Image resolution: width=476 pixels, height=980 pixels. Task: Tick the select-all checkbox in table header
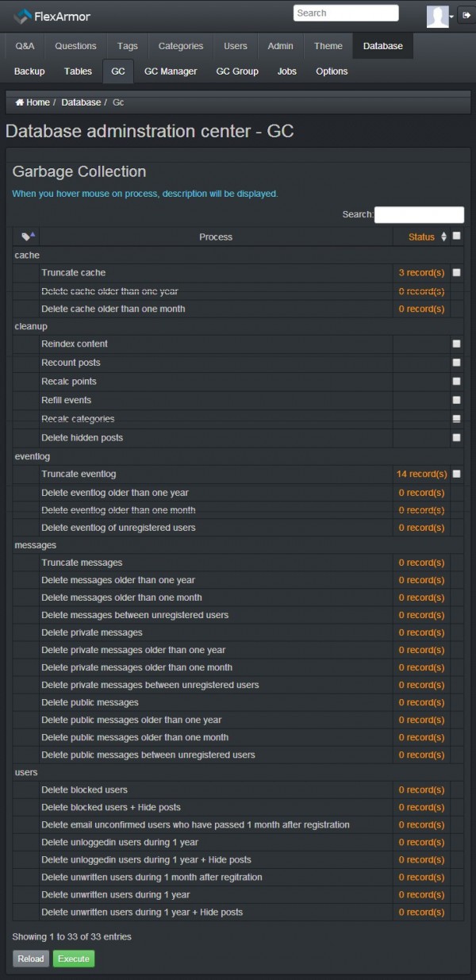[456, 236]
